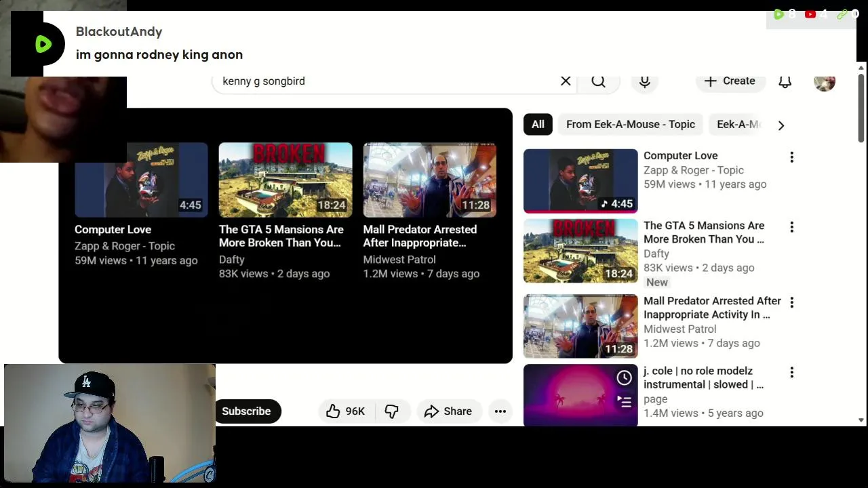Click the Share button

coord(448,411)
